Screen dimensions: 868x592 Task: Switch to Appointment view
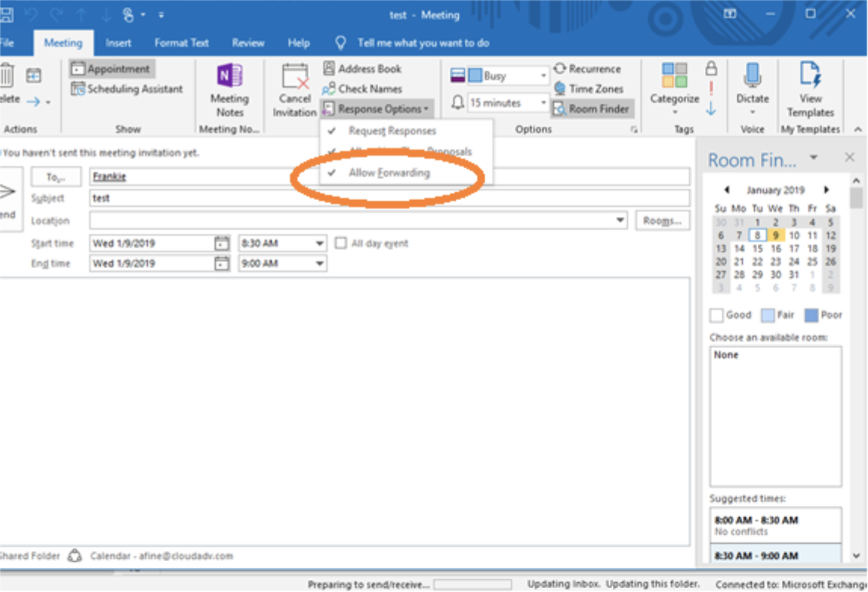[x=111, y=69]
